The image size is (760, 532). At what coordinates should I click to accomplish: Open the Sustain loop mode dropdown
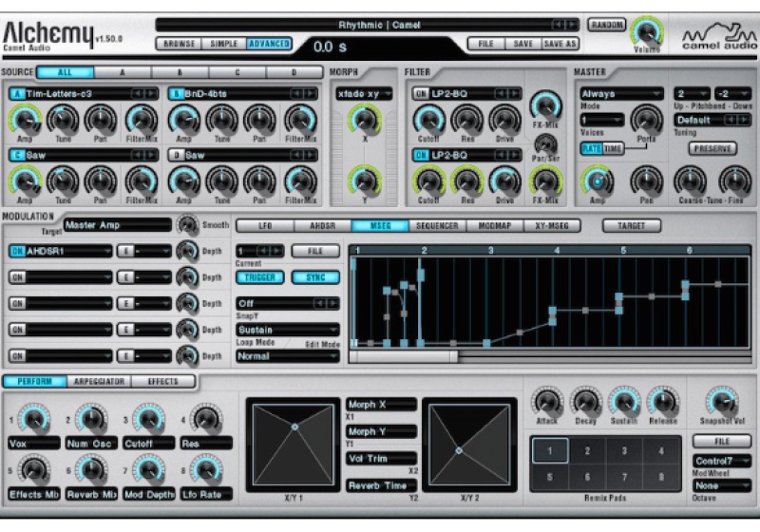pos(287,330)
